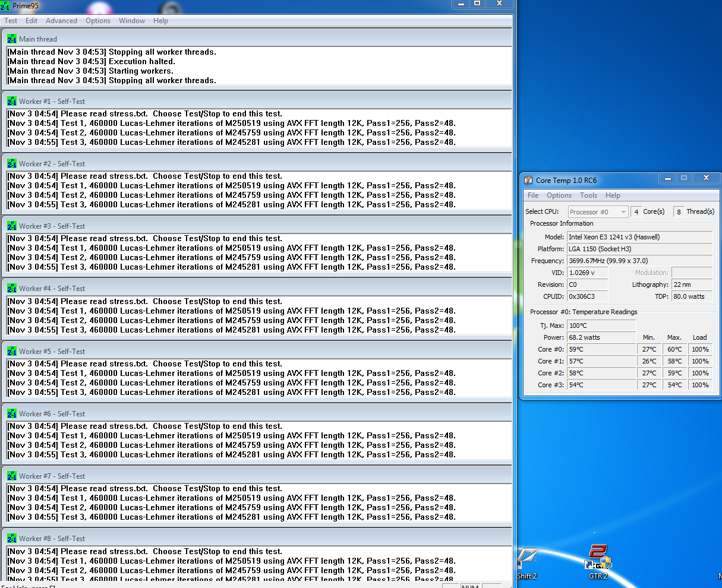Click Worker #6 Test 1 M250519 log line
The height and width of the screenshot is (588, 722).
point(231,435)
